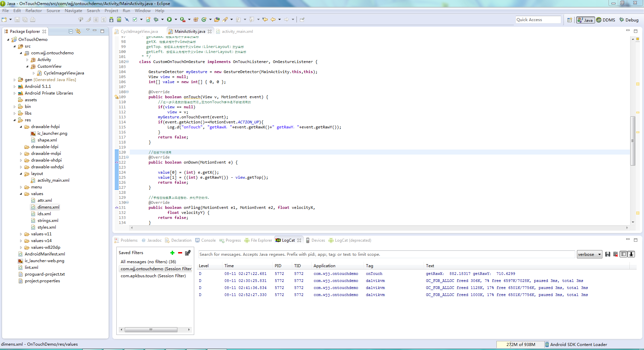
Task: Remove the selected LogCat filter with the minus icon
Action: tap(180, 253)
